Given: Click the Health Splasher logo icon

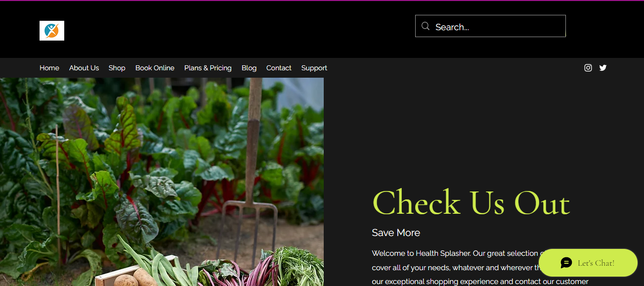Looking at the screenshot, I should point(52,31).
